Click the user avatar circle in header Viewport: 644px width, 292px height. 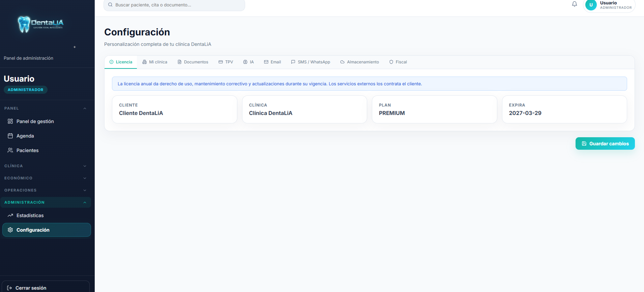point(591,5)
